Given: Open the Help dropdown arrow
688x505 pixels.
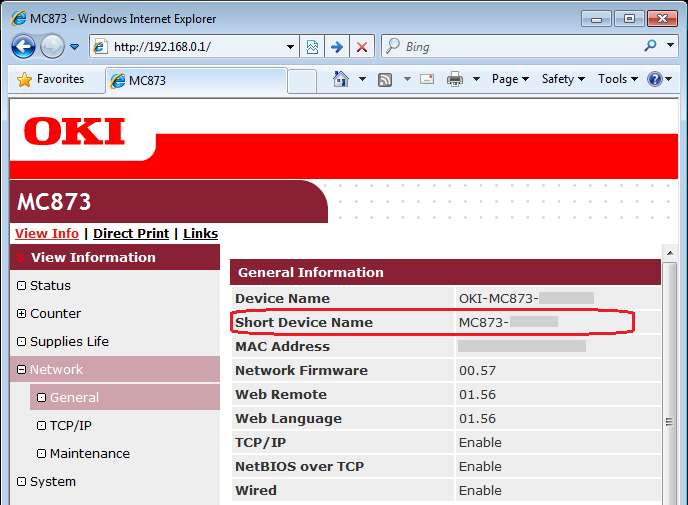Looking at the screenshot, I should pyautogui.click(x=668, y=79).
